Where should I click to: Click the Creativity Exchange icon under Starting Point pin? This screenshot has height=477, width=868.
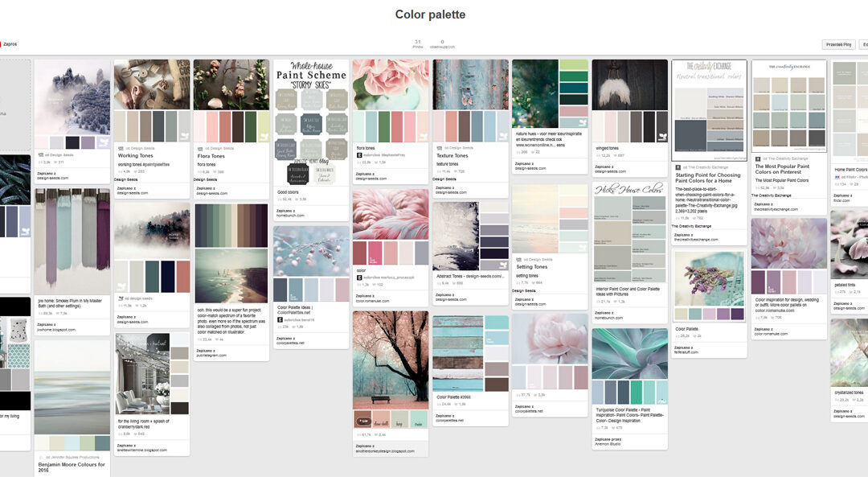678,167
